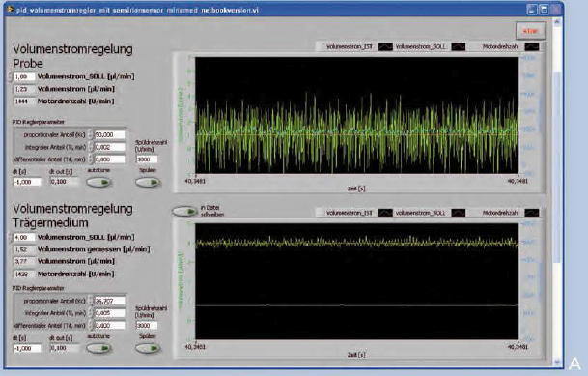Click Probe dt [s] field showing -1,000
Image resolution: width=588 pixels, height=376 pixels.
[x=27, y=182]
